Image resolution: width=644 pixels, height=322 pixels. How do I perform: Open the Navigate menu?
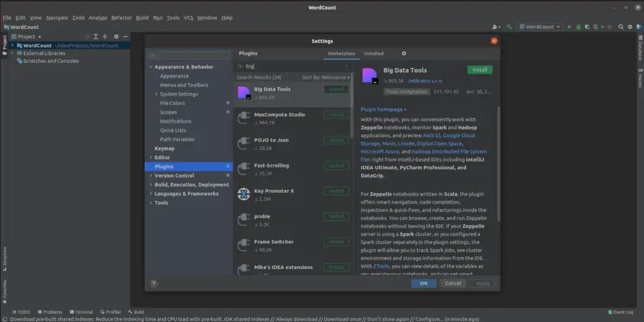[57, 18]
